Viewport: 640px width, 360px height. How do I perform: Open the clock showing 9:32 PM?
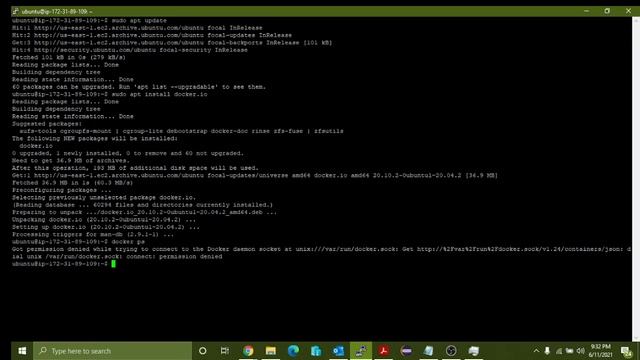pos(600,351)
